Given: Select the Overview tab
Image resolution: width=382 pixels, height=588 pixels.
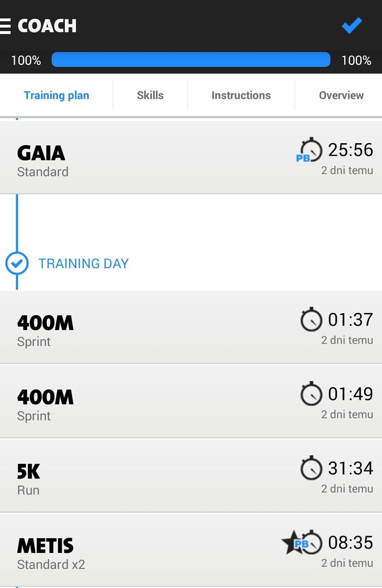Looking at the screenshot, I should 341,95.
